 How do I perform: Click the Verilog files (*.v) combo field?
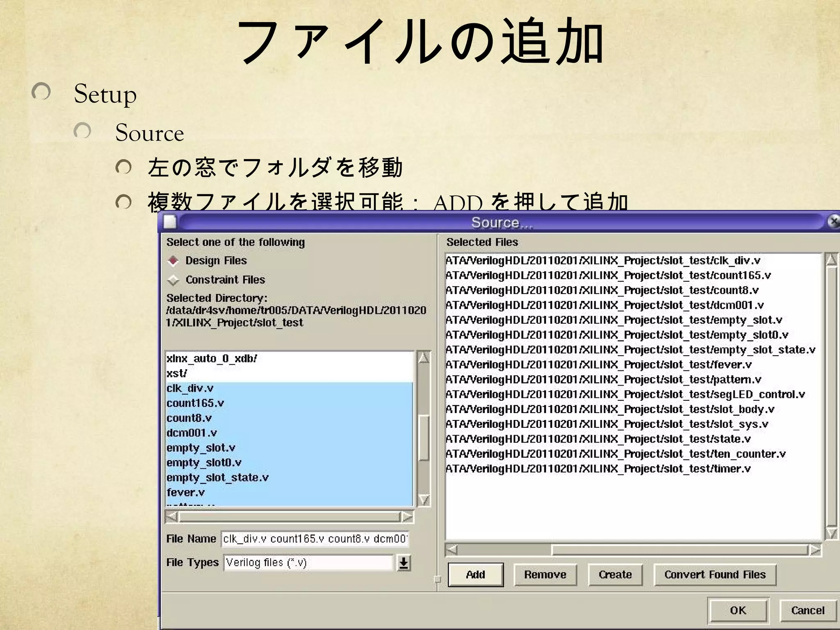(x=308, y=563)
